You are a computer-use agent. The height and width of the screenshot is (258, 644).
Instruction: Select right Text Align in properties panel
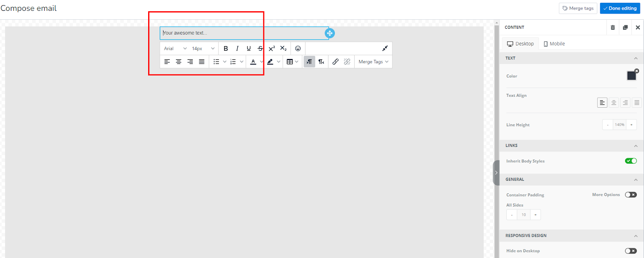625,102
